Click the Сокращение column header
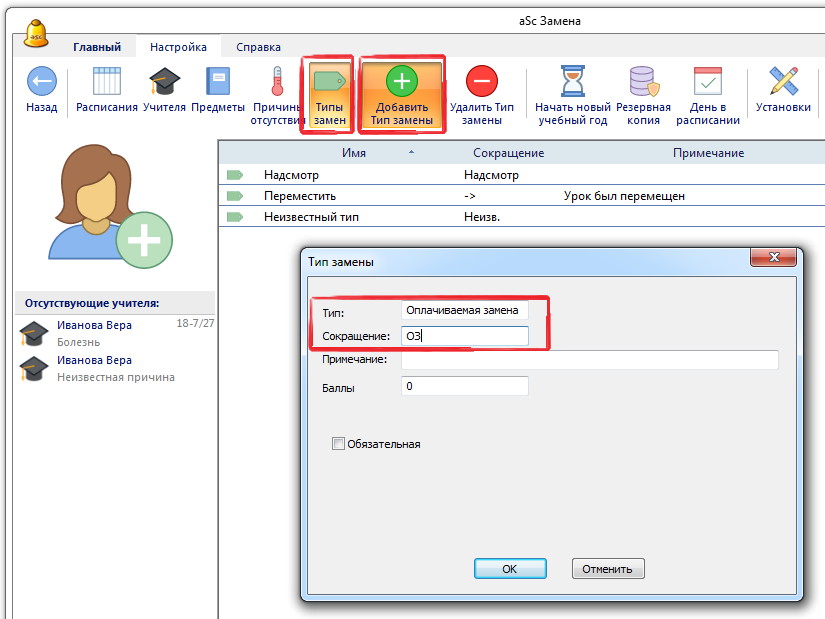 pos(508,153)
